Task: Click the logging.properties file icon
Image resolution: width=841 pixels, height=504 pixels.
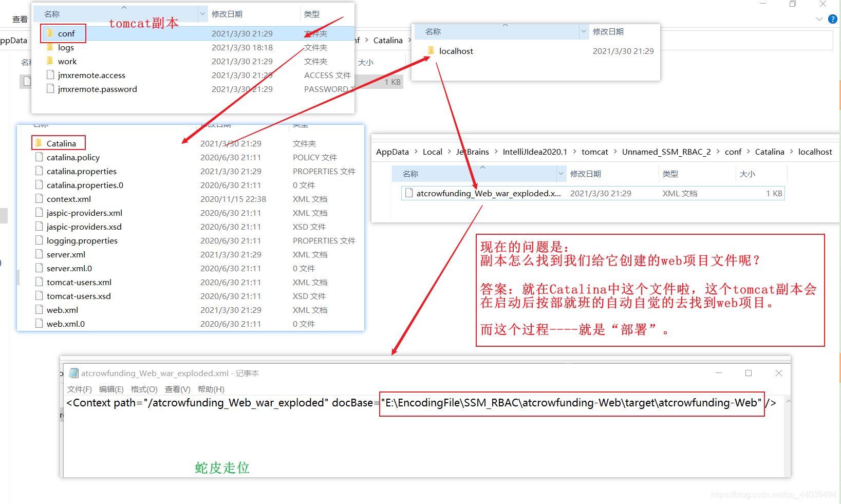Action: [39, 240]
